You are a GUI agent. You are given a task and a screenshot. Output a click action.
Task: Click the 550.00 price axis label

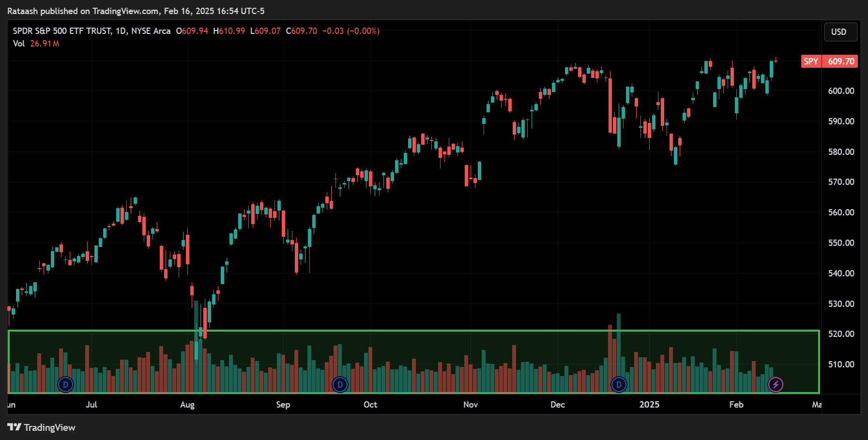(841, 243)
